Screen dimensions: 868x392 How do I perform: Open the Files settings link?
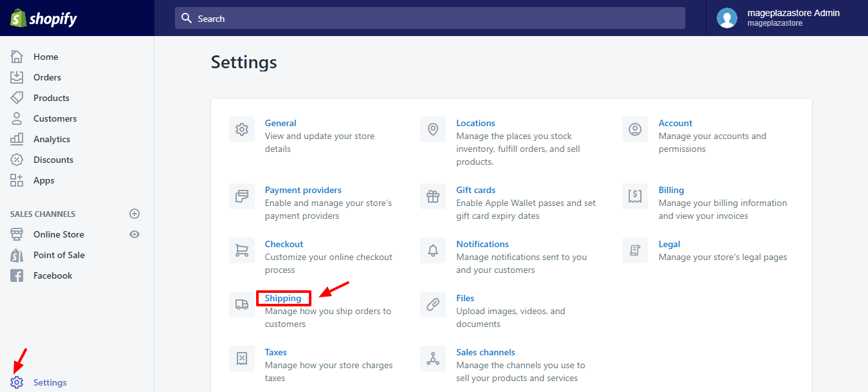tap(465, 298)
